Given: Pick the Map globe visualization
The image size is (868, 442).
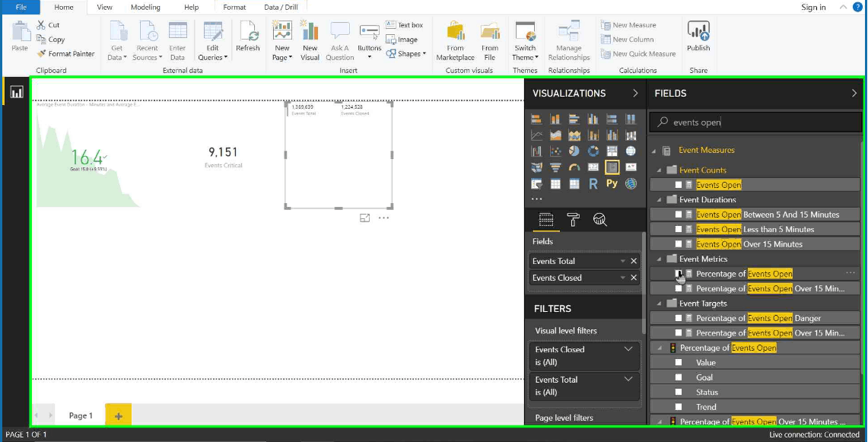Looking at the screenshot, I should click(631, 151).
